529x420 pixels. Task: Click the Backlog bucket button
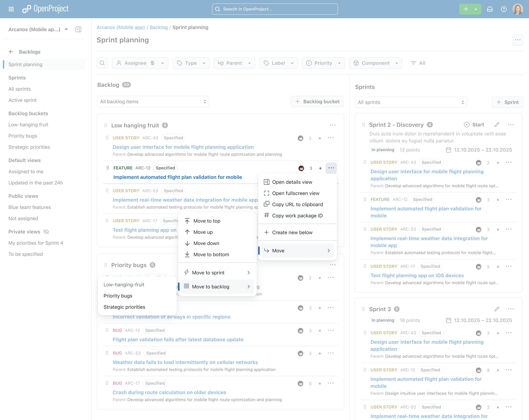[x=317, y=101]
